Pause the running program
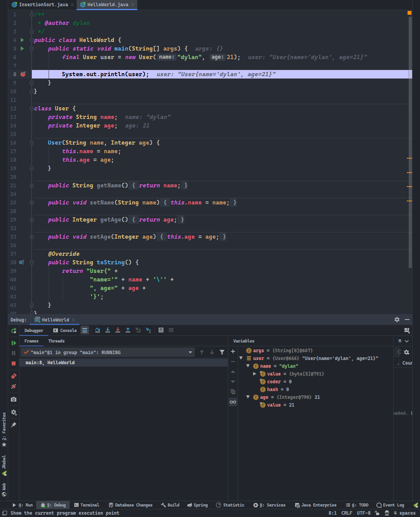The width and height of the screenshot is (420, 517). point(14,353)
